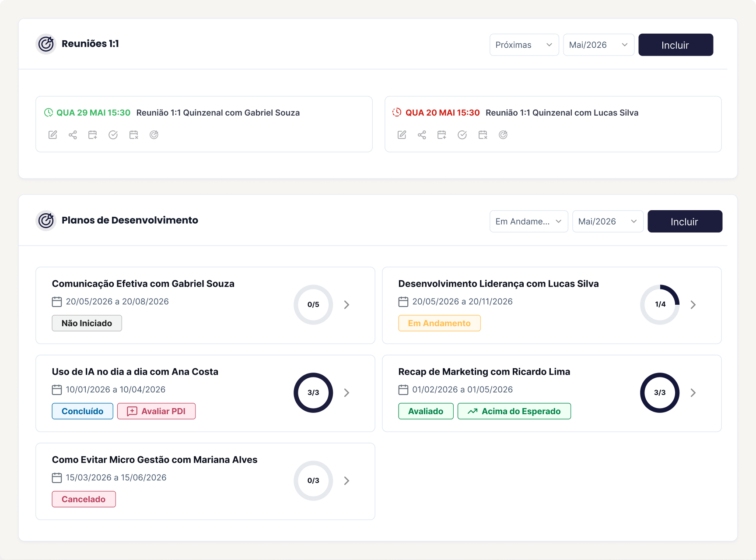Click target goal icon on Gabriel Souza meeting

154,135
